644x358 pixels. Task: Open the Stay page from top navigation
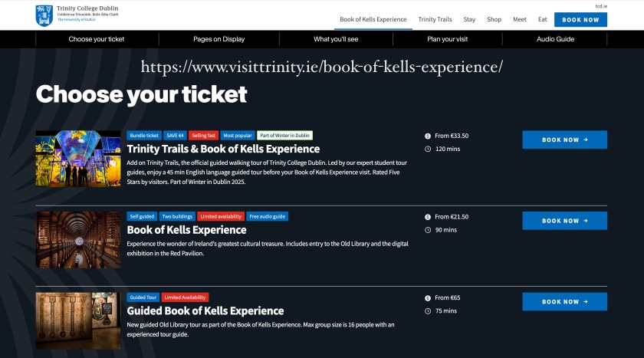pyautogui.click(x=469, y=19)
